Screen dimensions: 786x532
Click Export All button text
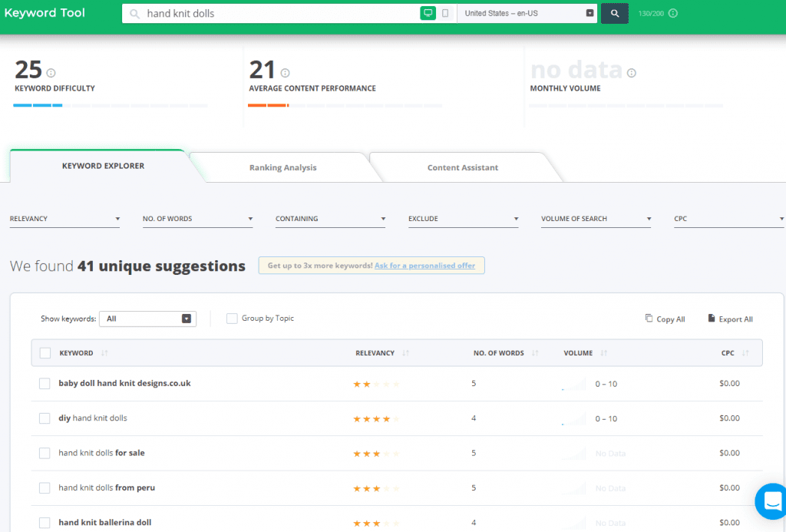[736, 319]
